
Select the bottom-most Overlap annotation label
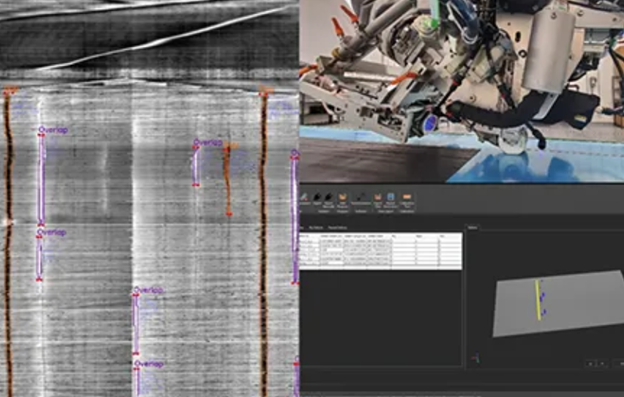[149, 364]
